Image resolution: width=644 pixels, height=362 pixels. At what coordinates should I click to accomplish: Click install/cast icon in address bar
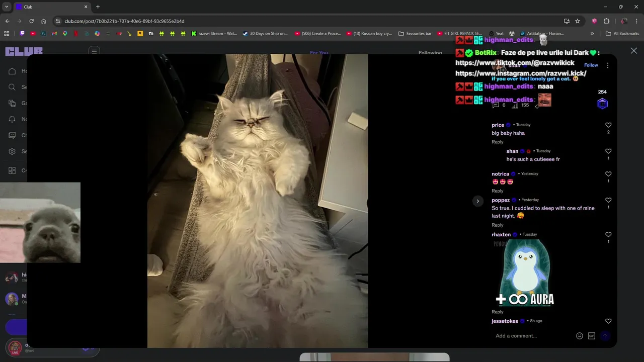point(567,21)
